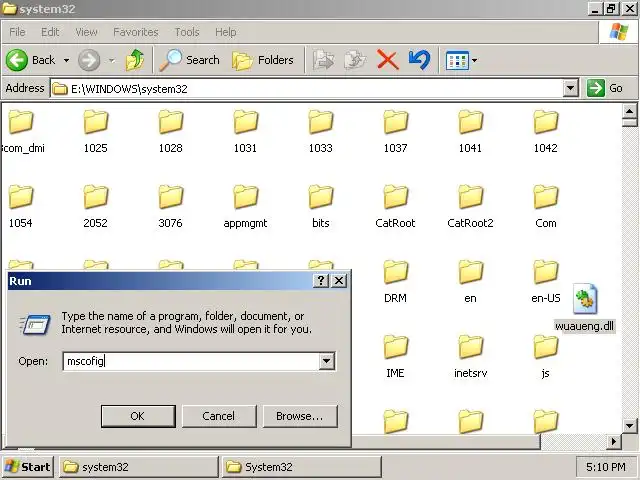640x480 pixels.
Task: Select the 1054 folder
Action: (20, 207)
